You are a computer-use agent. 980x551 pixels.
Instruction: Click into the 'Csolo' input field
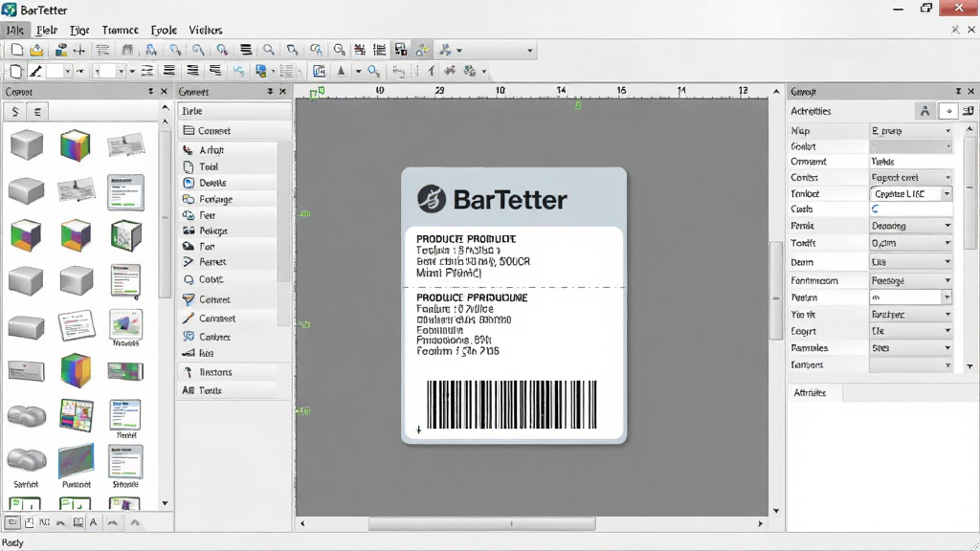point(911,209)
